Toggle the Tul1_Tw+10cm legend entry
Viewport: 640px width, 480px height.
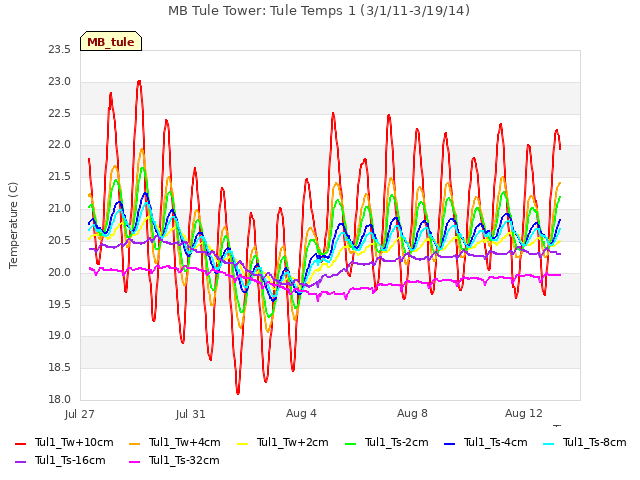click(x=64, y=442)
